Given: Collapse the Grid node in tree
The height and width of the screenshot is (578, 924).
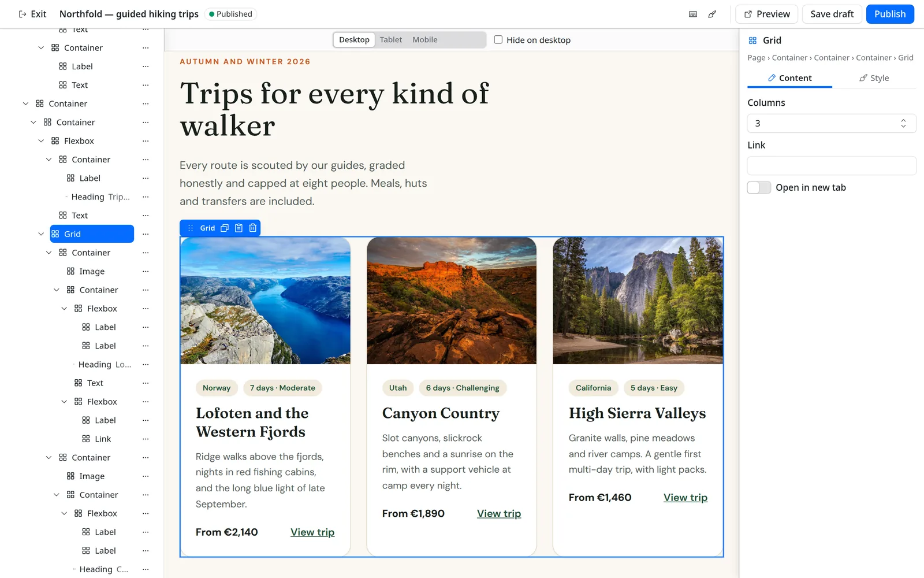Looking at the screenshot, I should tap(41, 234).
